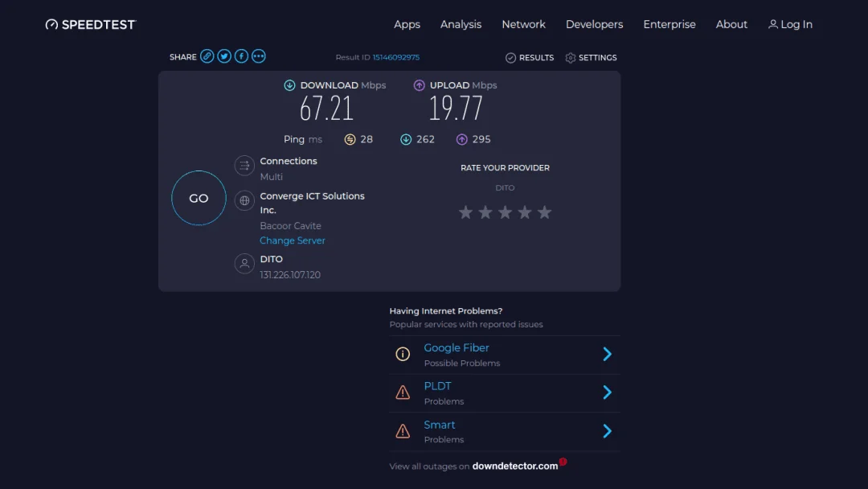Click the Smart warning triangle icon
868x489 pixels.
click(403, 431)
